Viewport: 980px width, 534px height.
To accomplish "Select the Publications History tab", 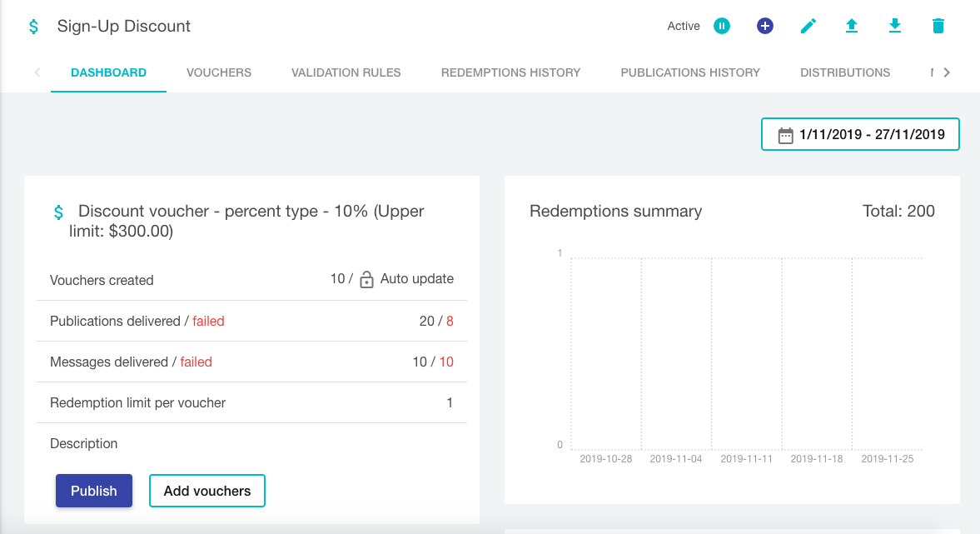I will point(690,72).
